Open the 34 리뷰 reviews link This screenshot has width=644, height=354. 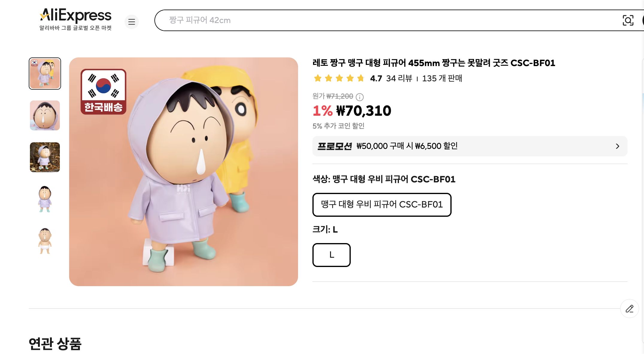point(399,79)
